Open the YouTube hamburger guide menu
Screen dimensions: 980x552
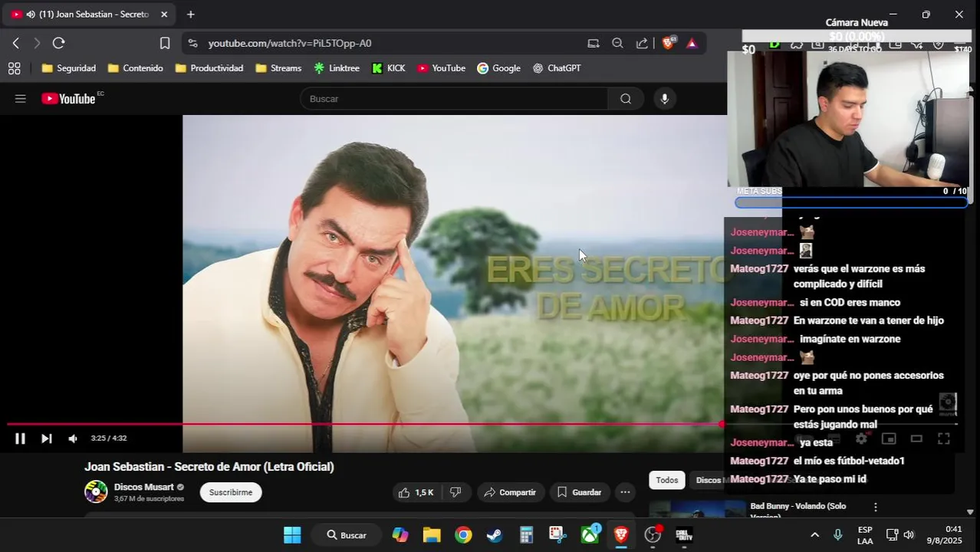[21, 98]
